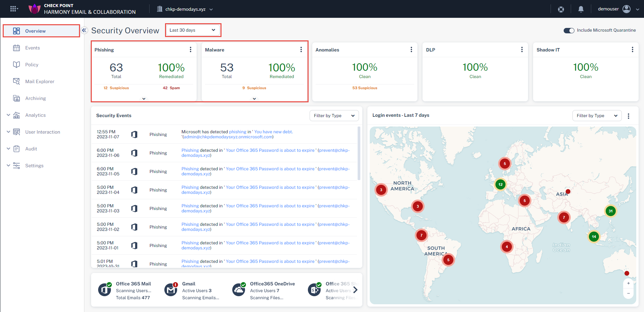Click the Office365 OneDrive cloud icon
The width and height of the screenshot is (644, 312).
[239, 289]
